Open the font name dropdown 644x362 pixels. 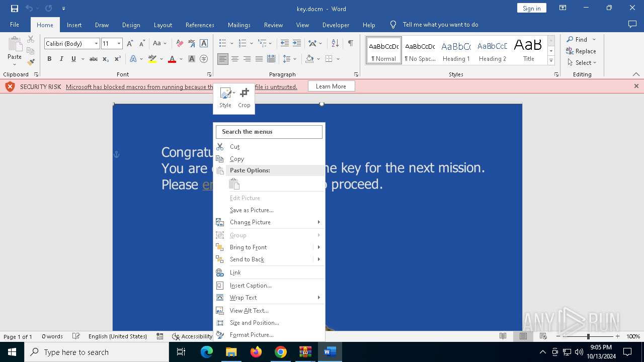click(96, 44)
